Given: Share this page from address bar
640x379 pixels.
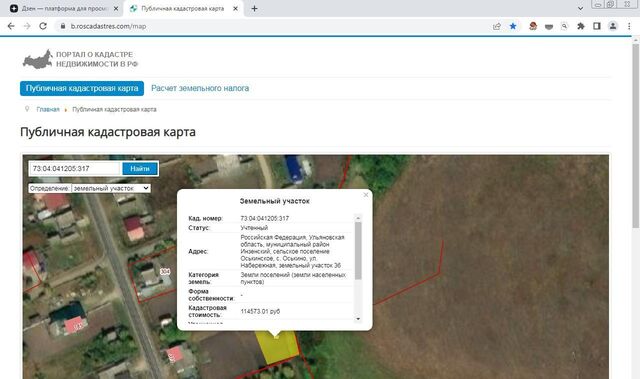Looking at the screenshot, I should pos(497,26).
